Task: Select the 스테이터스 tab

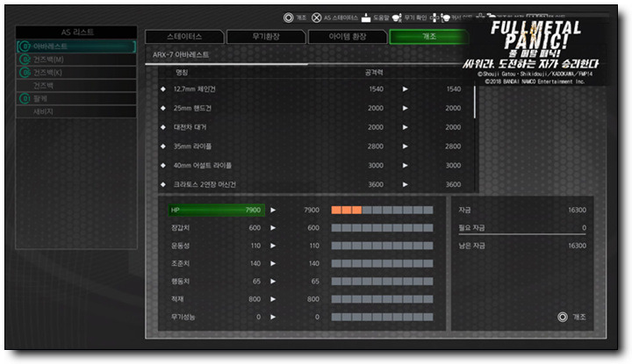Action: tap(184, 37)
